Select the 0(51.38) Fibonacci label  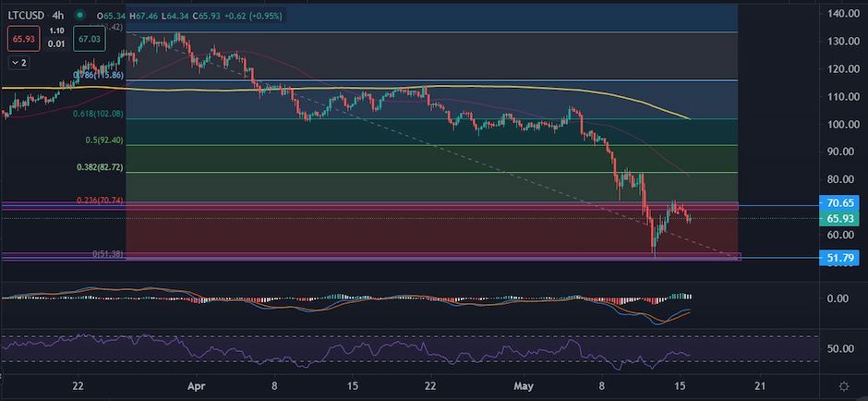107,254
